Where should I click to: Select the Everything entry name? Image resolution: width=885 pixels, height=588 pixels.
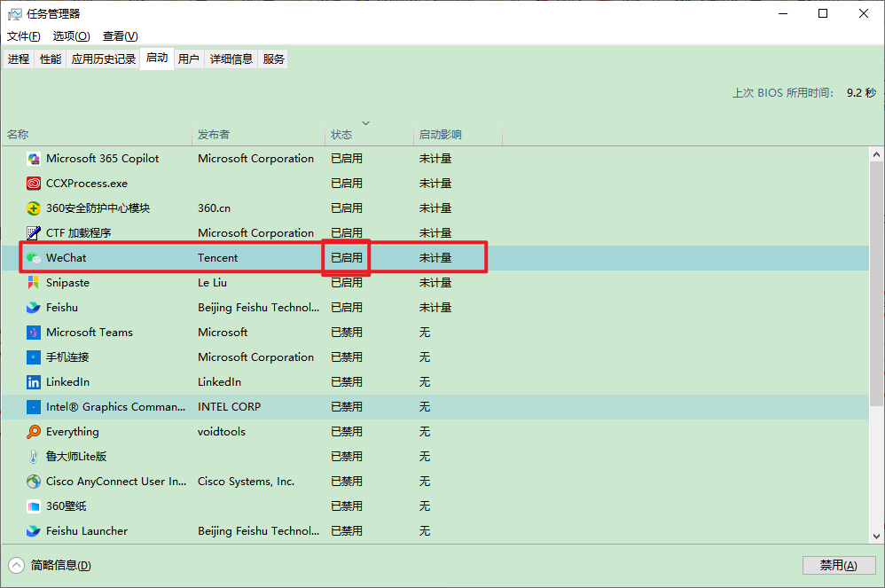pyautogui.click(x=72, y=432)
